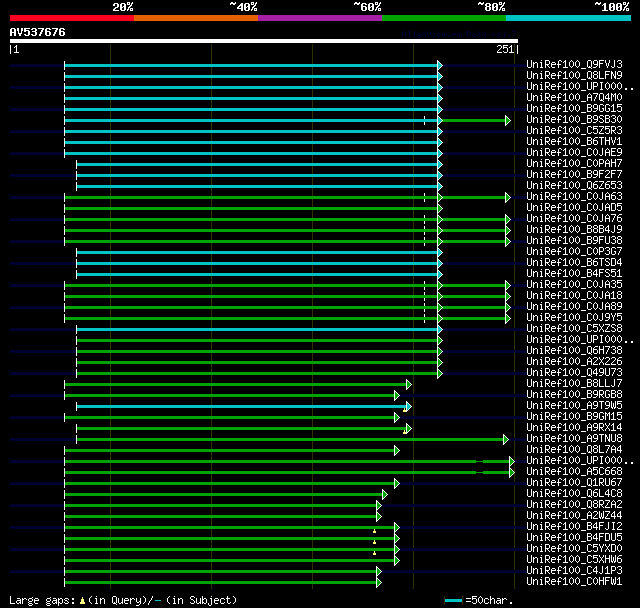This screenshot has width=640, height=608.
Task: Click hit label UniRef100_A2WZ44
Action: tap(574, 516)
